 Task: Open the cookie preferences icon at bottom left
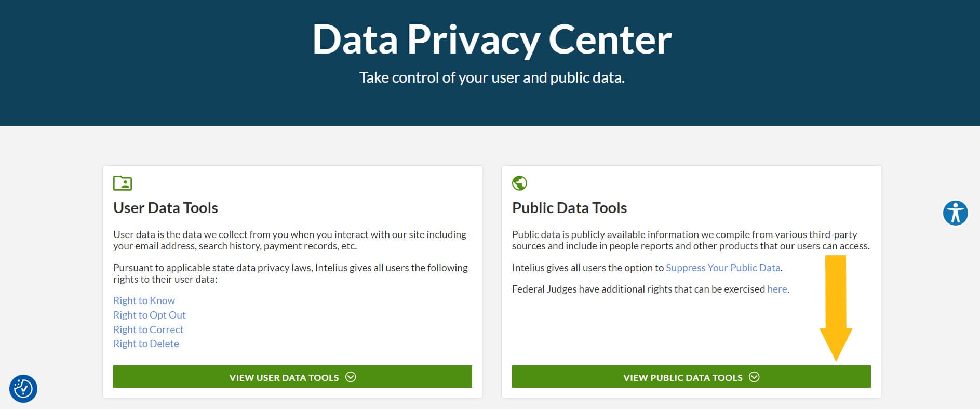[24, 389]
